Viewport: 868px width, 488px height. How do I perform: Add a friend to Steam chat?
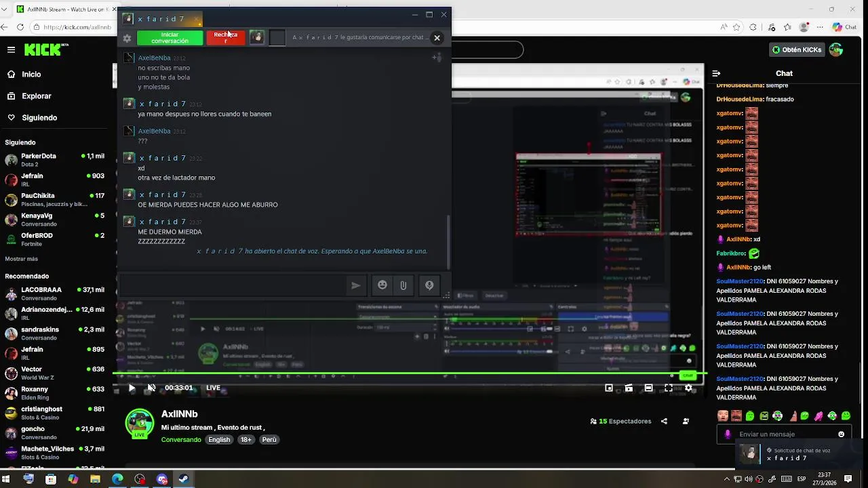pos(437,58)
